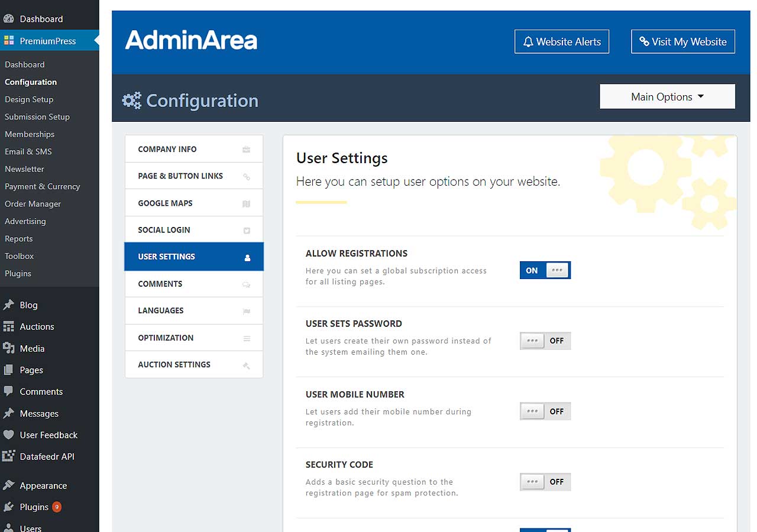Click the PremiumPress grid icon in sidebar
This screenshot has width=757, height=532.
(x=9, y=41)
